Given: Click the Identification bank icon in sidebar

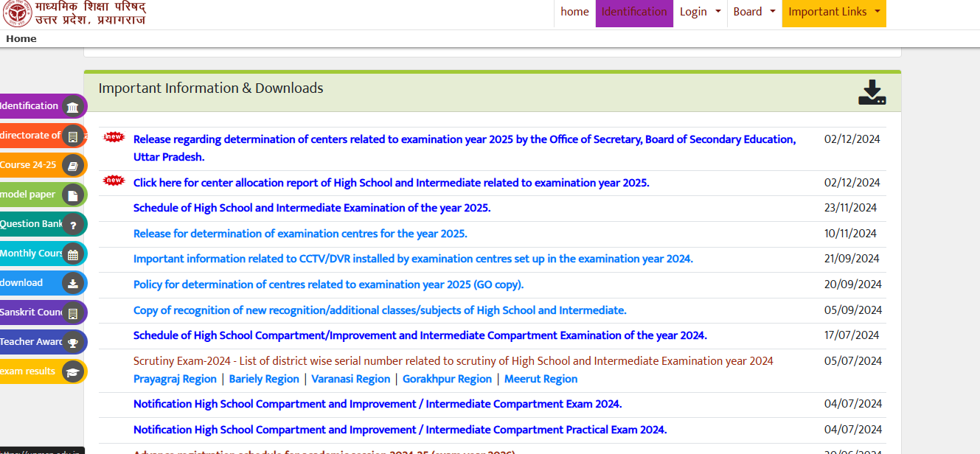Looking at the screenshot, I should coord(72,106).
